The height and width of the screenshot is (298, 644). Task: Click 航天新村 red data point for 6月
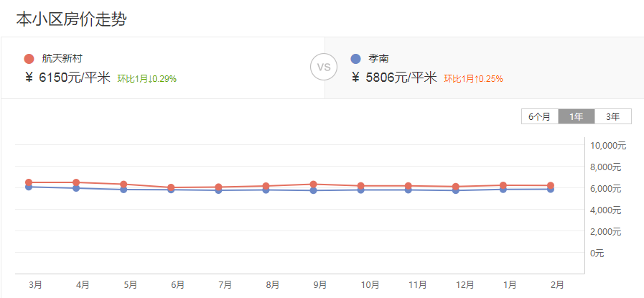tap(171, 187)
